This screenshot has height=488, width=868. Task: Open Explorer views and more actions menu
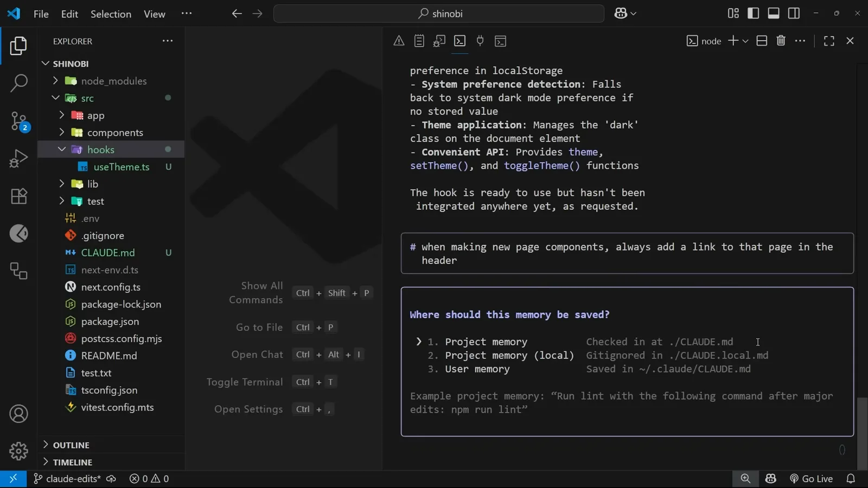tap(168, 41)
